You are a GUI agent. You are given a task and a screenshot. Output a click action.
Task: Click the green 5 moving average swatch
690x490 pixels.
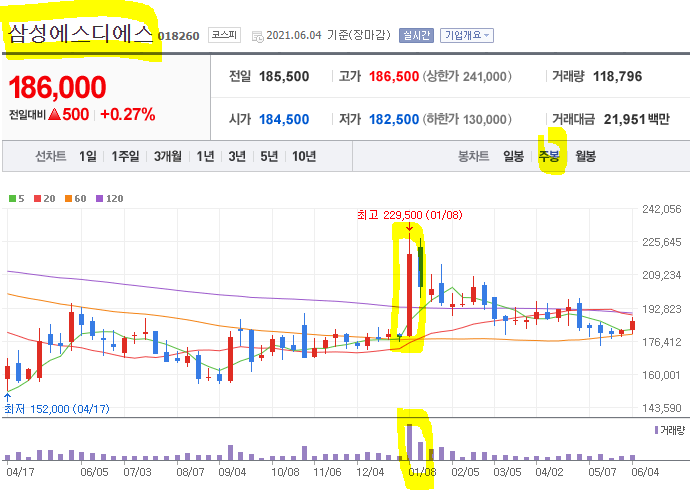(12, 198)
